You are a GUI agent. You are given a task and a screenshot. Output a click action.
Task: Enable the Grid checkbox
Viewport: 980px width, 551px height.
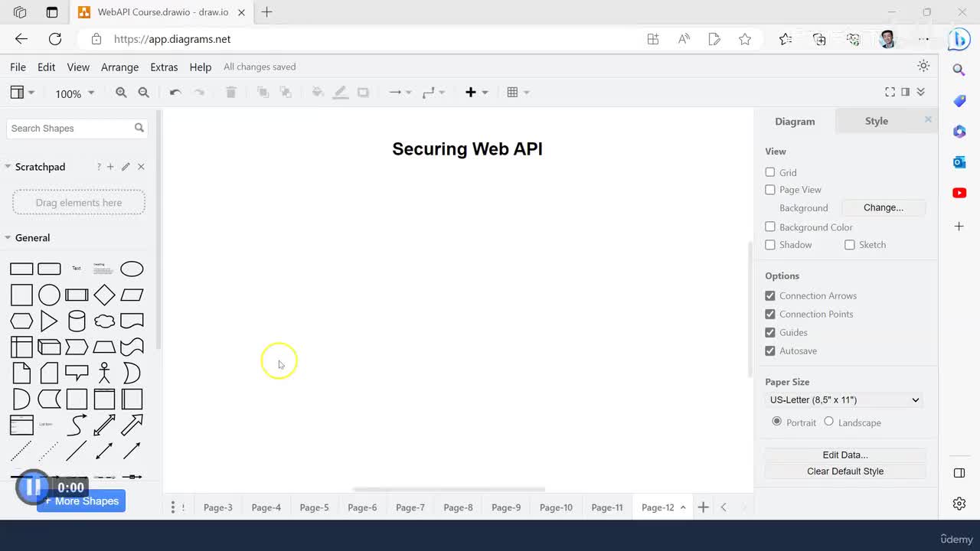pos(770,172)
